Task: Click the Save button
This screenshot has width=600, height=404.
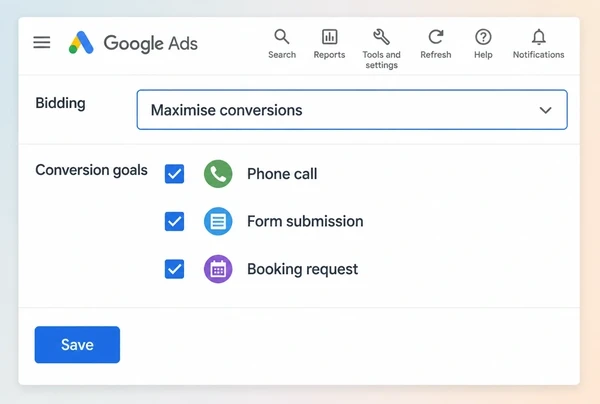Action: (x=77, y=345)
